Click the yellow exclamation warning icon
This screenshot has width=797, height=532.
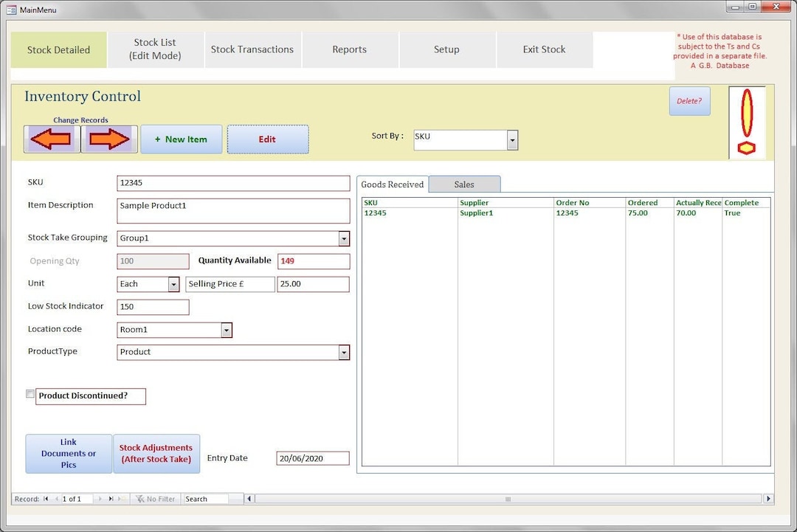point(747,122)
